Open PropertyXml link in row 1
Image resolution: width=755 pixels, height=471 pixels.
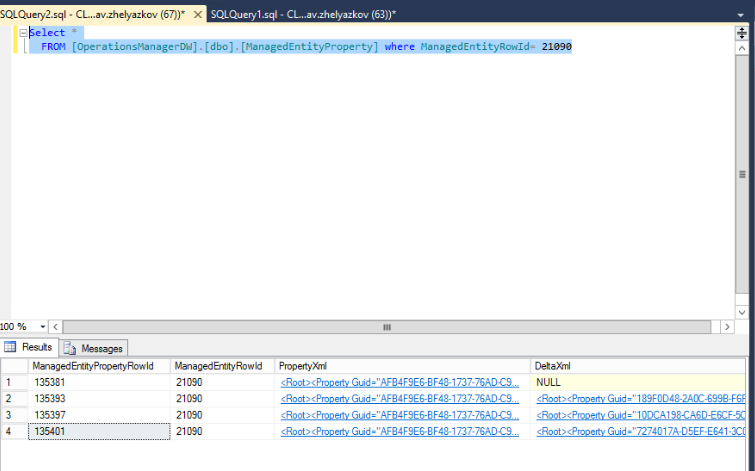pos(399,382)
